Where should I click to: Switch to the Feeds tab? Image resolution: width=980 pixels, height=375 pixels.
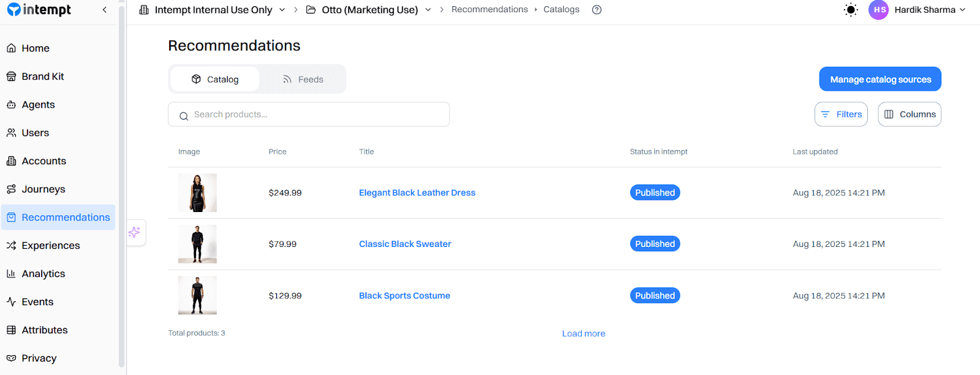pyautogui.click(x=303, y=80)
